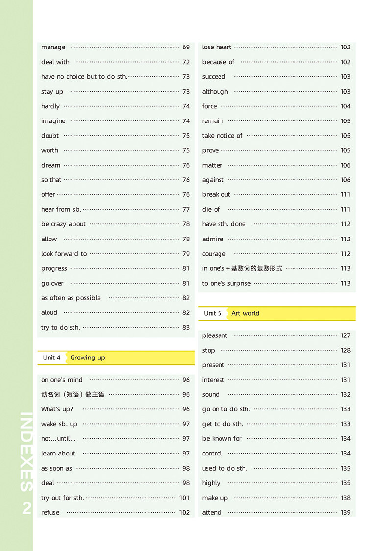Open the "have no choice but to do sth." entry

(x=84, y=77)
